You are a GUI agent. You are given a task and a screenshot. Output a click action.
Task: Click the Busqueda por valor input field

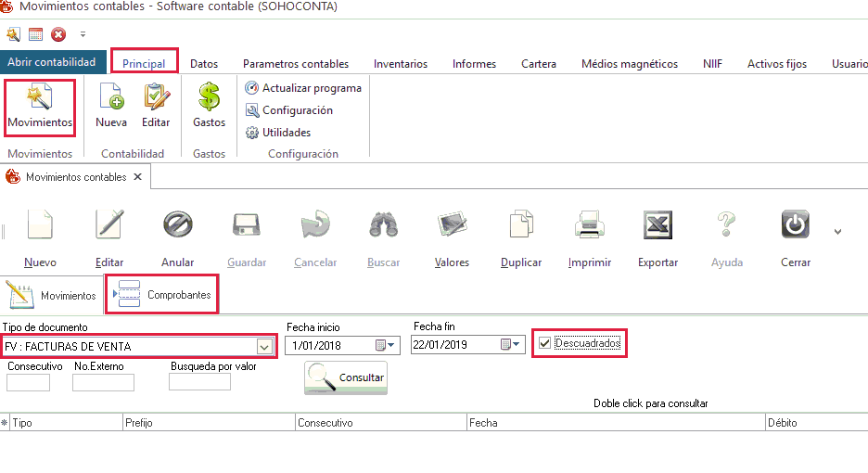(199, 382)
